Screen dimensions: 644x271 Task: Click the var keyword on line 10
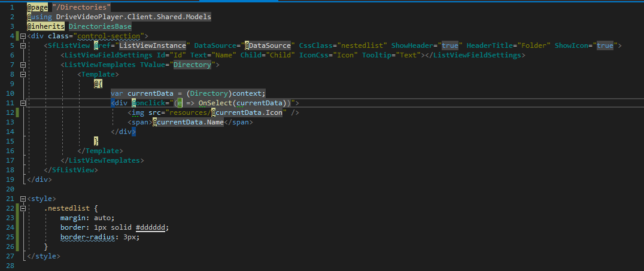117,93
